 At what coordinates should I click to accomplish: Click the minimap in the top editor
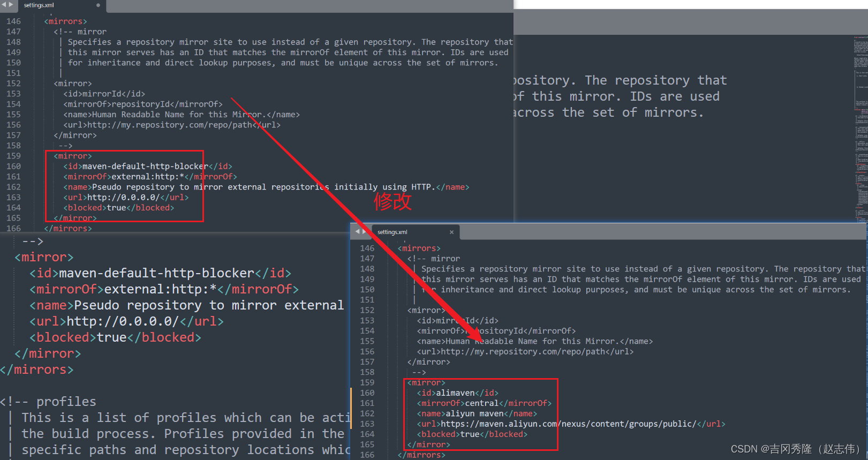point(861,129)
